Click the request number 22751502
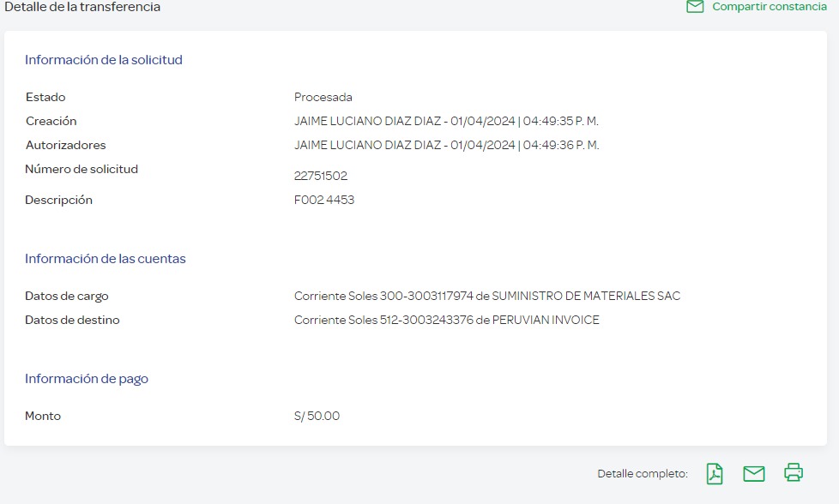 [321, 177]
